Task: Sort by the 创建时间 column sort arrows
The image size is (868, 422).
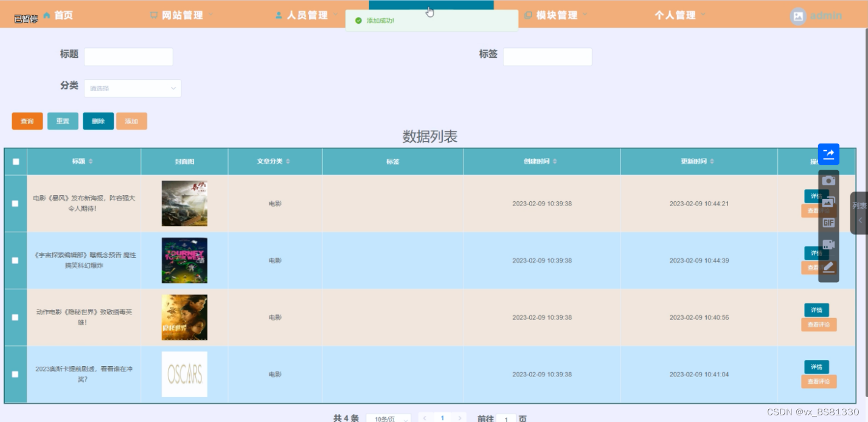Action: [x=555, y=161]
